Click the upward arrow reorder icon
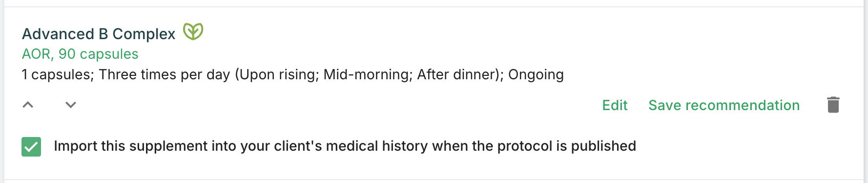This screenshot has height=183, width=868. click(28, 105)
